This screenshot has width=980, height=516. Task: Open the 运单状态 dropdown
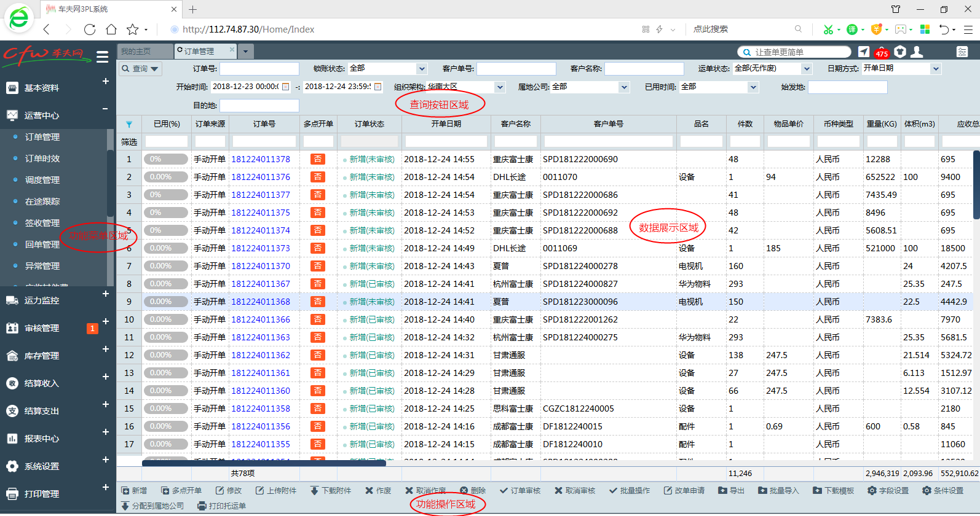pos(807,69)
